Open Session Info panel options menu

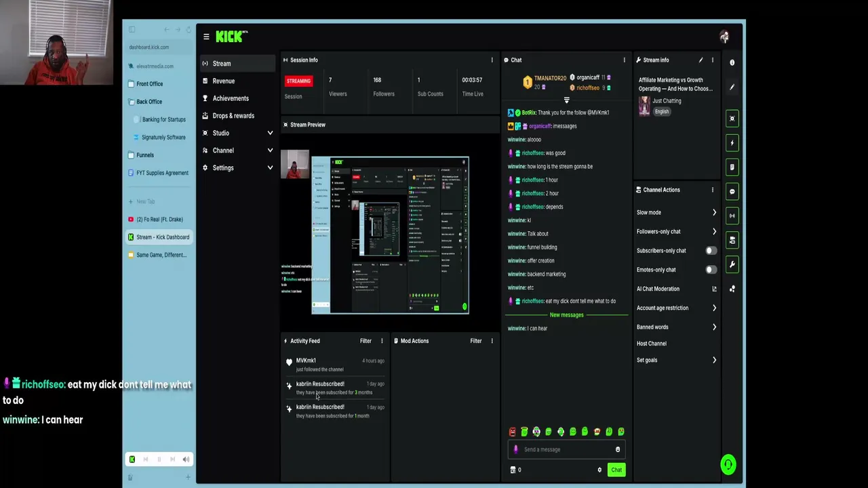pos(492,60)
